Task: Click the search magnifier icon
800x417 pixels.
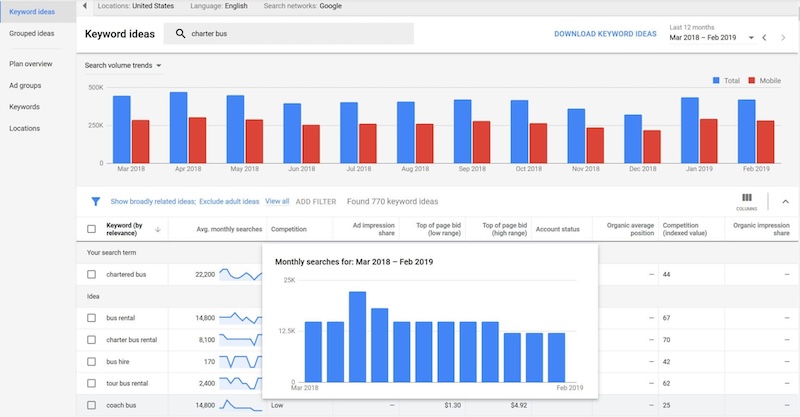Action: 180,34
